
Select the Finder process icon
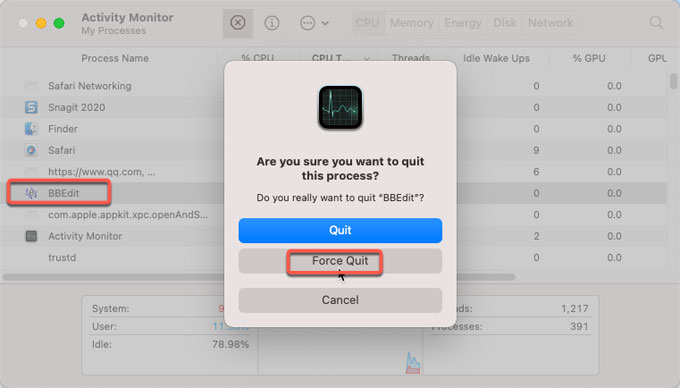point(31,128)
